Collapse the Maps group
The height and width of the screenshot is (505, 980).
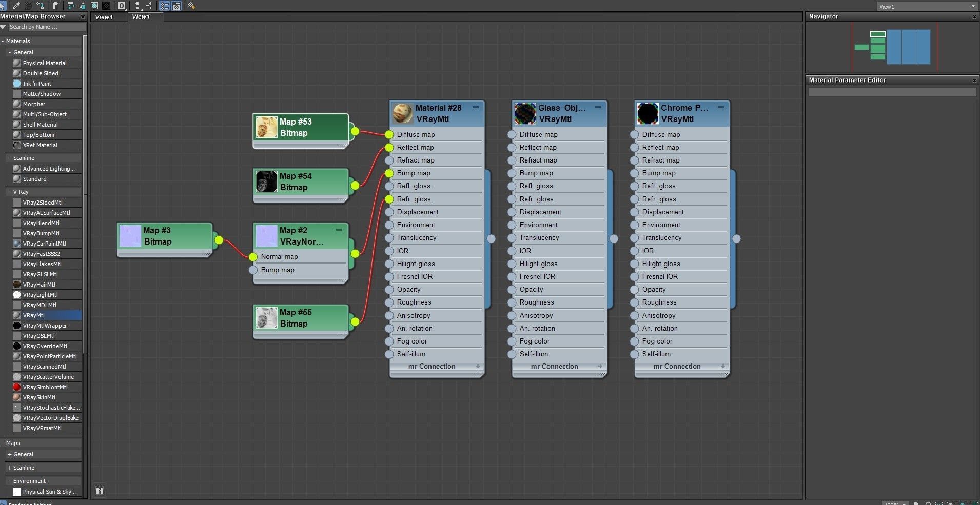click(x=3, y=443)
